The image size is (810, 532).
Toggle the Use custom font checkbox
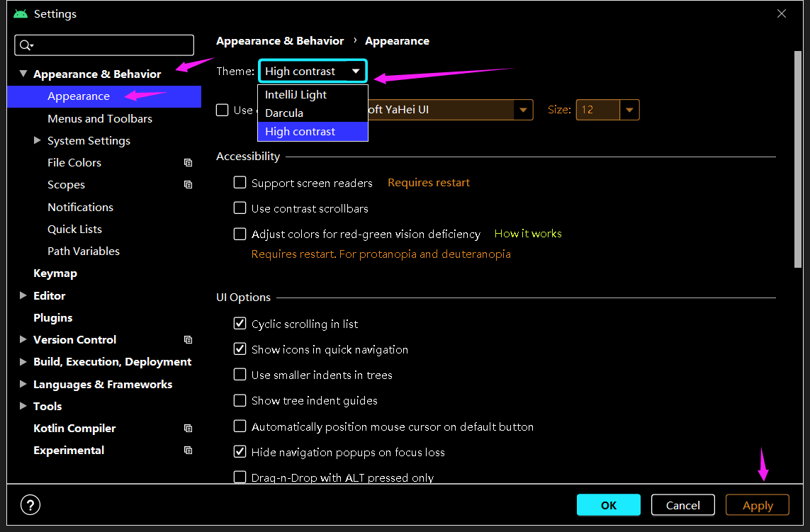click(x=222, y=110)
